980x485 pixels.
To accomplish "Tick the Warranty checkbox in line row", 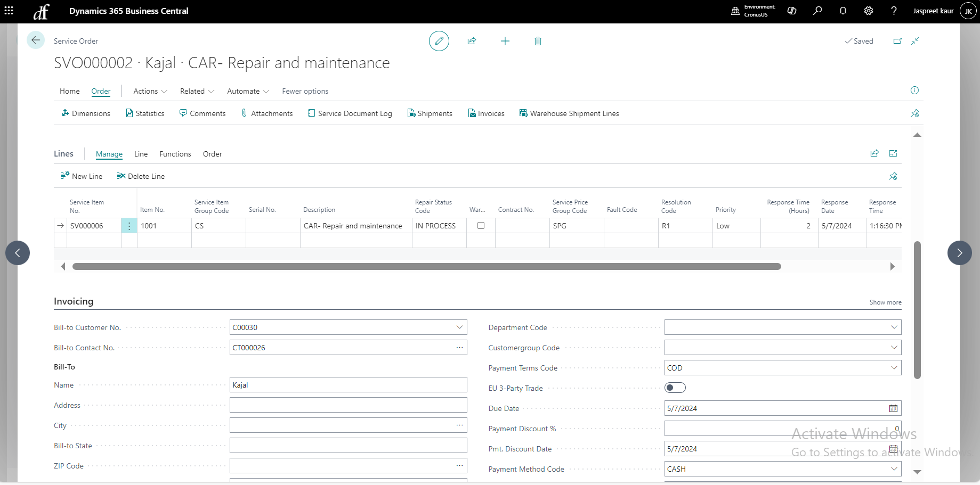I will (481, 226).
